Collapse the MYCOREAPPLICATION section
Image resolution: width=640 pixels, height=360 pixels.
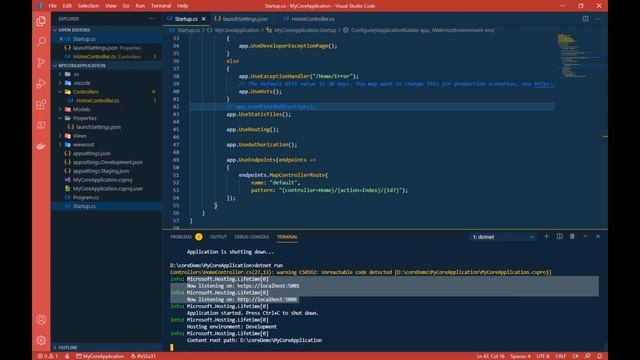pyautogui.click(x=82, y=65)
